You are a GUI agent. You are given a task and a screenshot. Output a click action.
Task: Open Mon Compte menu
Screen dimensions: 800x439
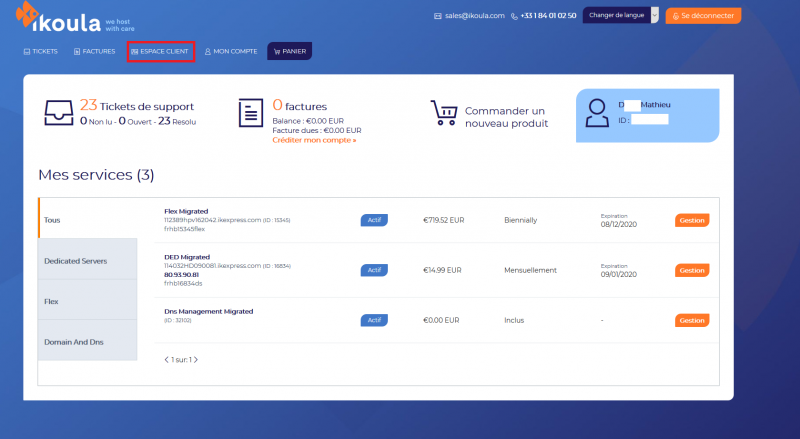click(x=231, y=52)
